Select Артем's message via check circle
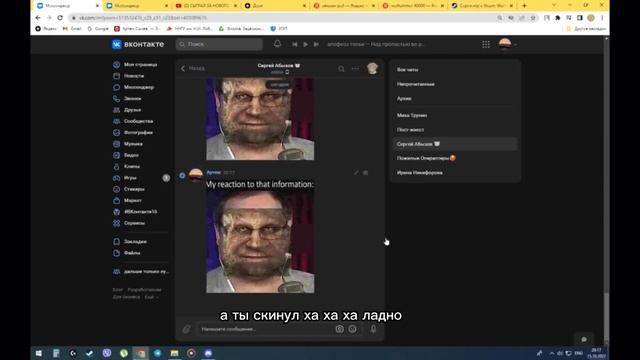Image resolution: width=640 pixels, height=360 pixels. (x=182, y=176)
